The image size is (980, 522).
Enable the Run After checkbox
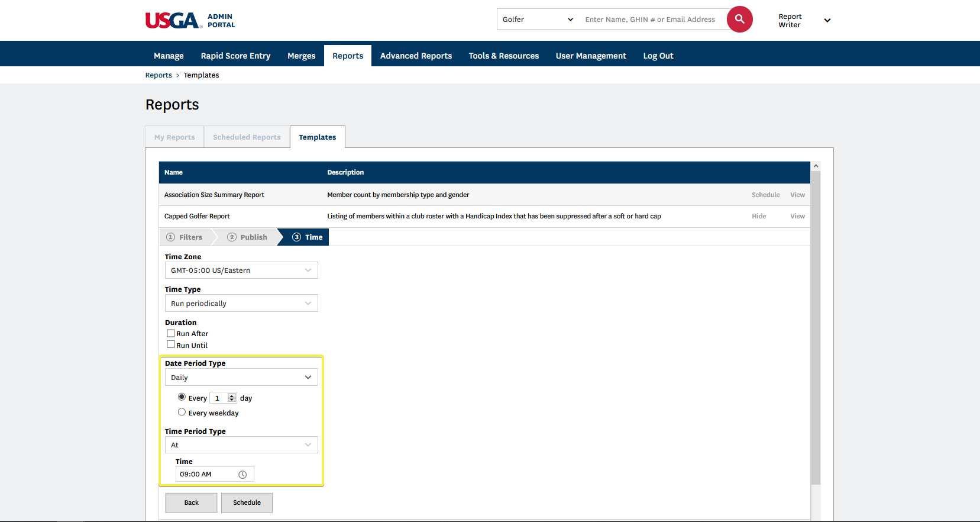pos(171,333)
